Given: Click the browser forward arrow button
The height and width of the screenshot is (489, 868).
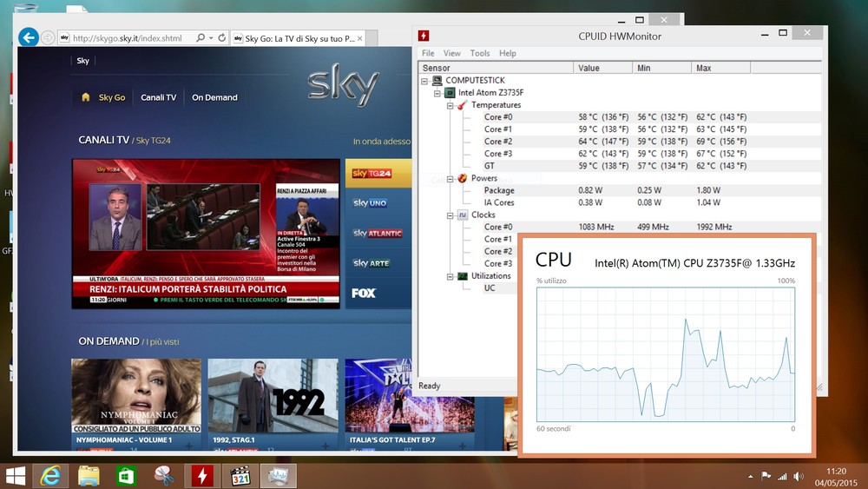Looking at the screenshot, I should pos(48,37).
